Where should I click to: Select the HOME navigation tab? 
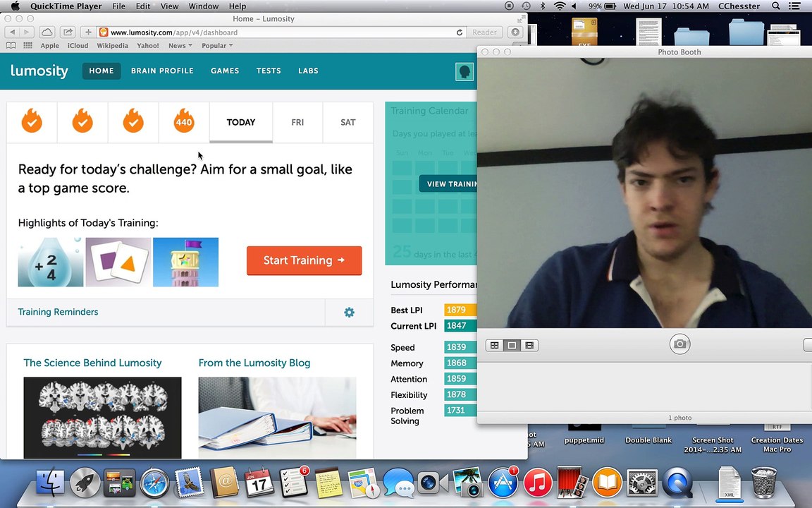point(101,71)
